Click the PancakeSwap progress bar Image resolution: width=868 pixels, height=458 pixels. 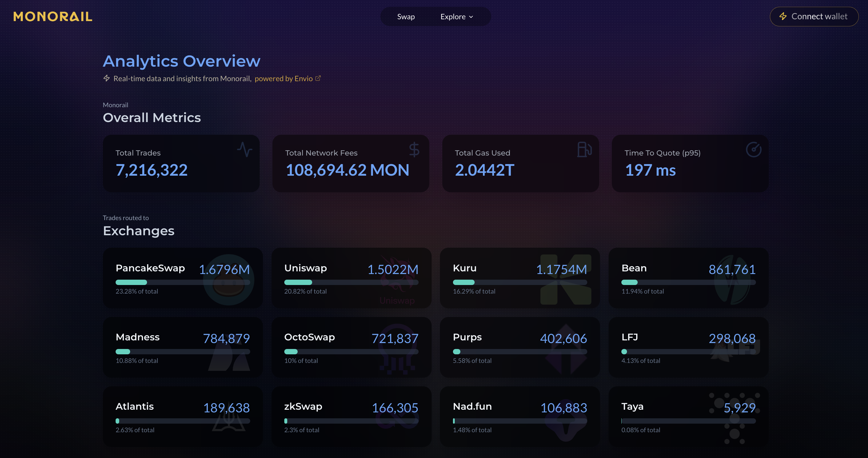[183, 282]
